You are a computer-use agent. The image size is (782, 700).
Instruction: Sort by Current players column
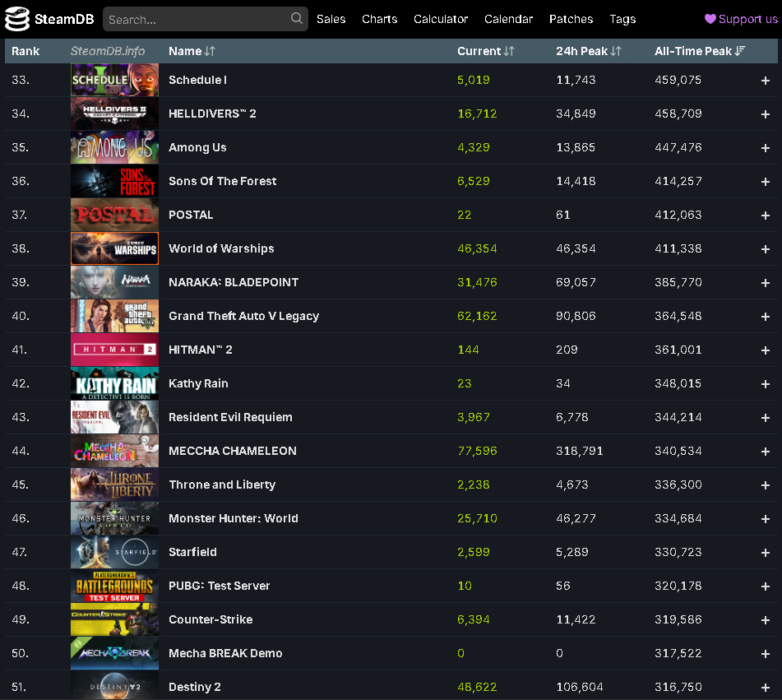point(485,51)
